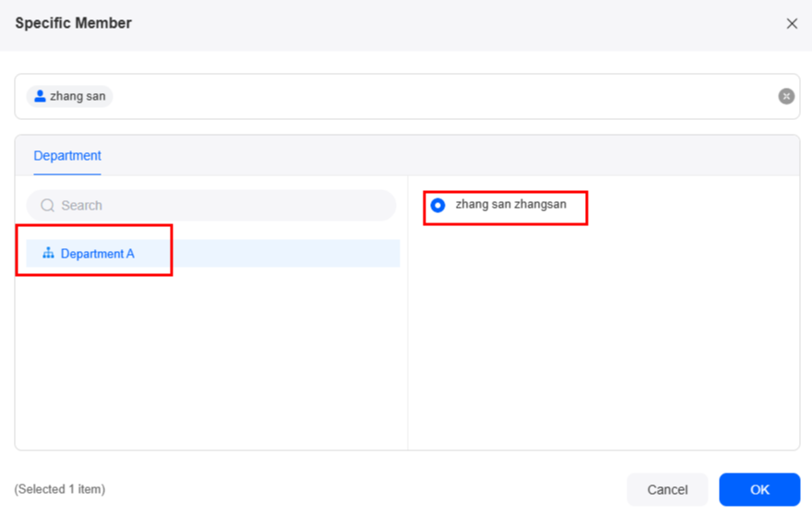Click the zhang san selected member chip
The height and width of the screenshot is (515, 812).
pyautogui.click(x=69, y=96)
